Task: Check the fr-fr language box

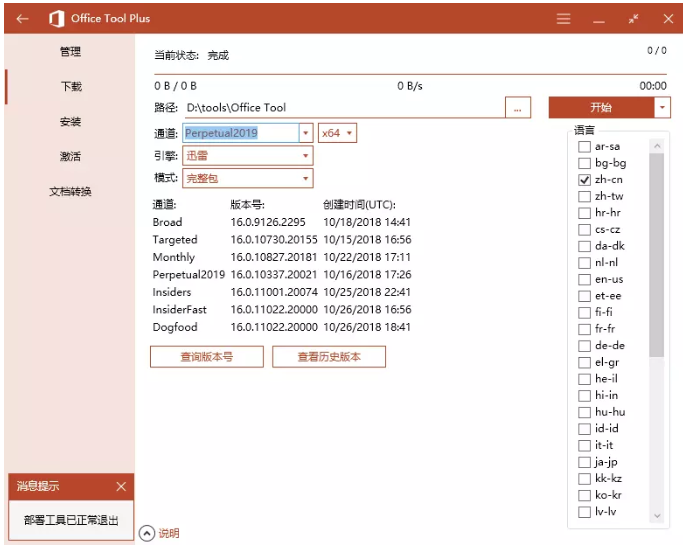Action: (584, 329)
